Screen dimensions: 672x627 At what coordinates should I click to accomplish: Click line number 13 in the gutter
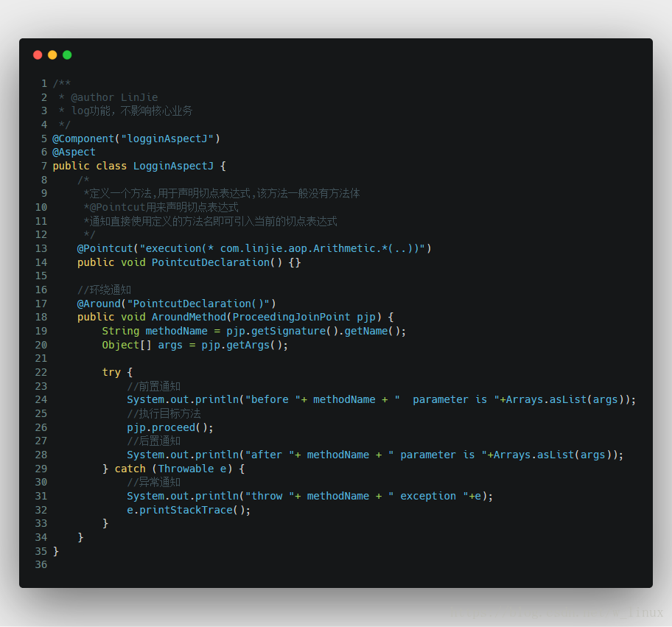click(x=41, y=248)
